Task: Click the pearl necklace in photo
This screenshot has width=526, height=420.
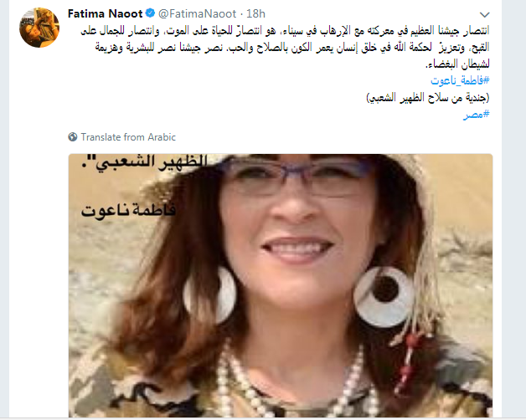Action: point(295,386)
